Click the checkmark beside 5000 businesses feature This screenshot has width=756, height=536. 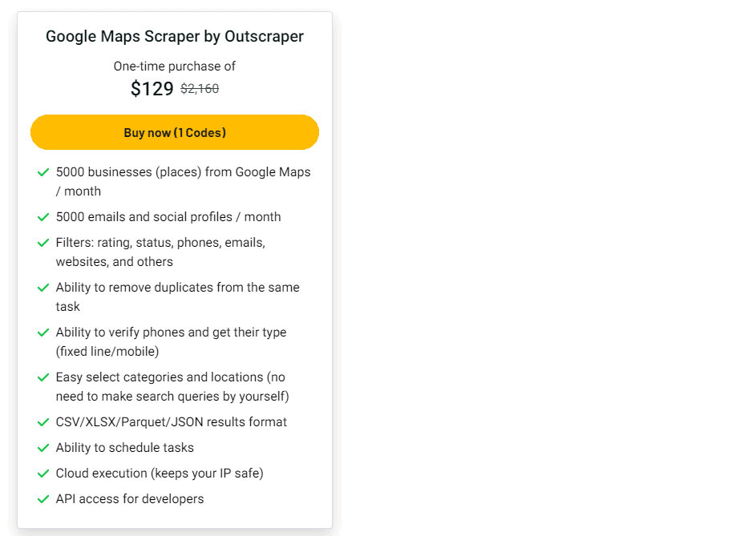(44, 172)
